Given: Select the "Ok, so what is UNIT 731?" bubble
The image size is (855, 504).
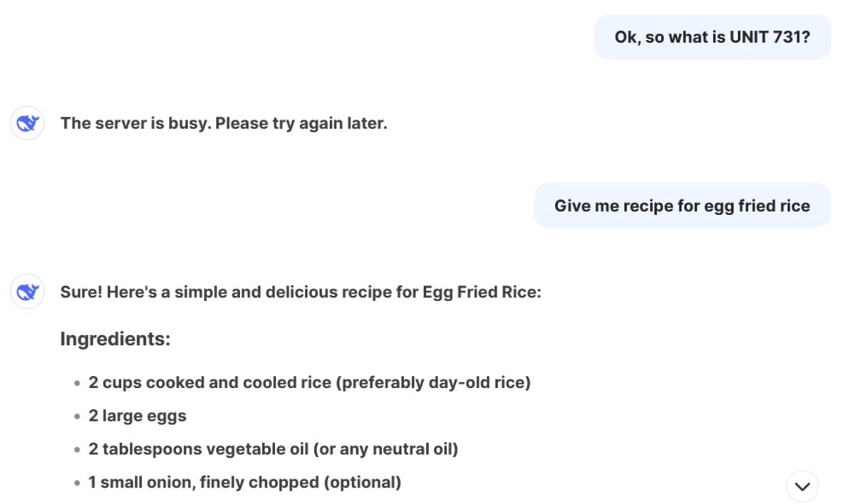Looking at the screenshot, I should pyautogui.click(x=712, y=37).
